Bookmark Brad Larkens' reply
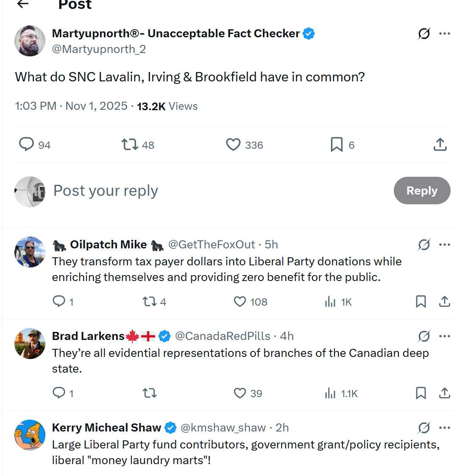The width and height of the screenshot is (454, 476). pos(421,393)
